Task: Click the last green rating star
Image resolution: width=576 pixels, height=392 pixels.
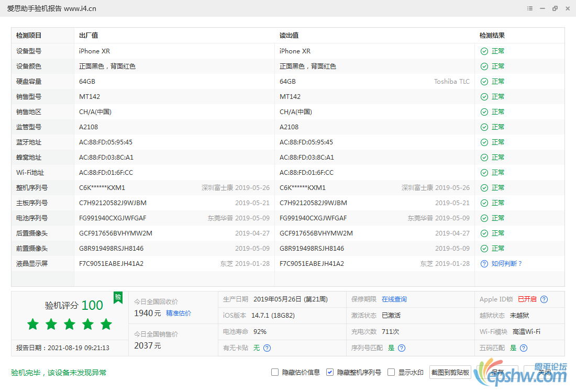Action: tap(106, 324)
